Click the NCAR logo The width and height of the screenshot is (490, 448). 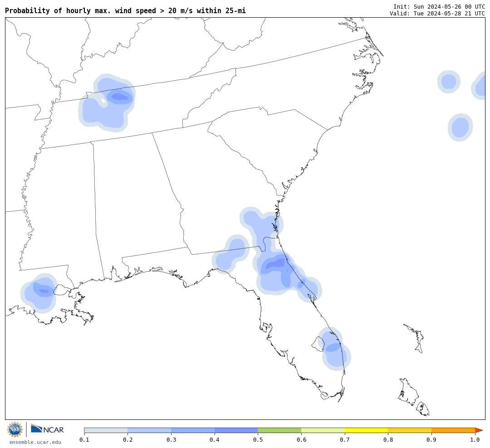pyautogui.click(x=47, y=429)
